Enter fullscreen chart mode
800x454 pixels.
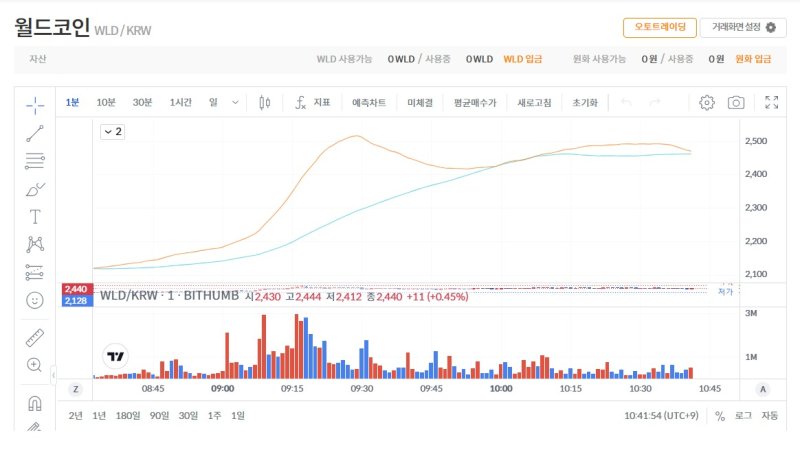pyautogui.click(x=771, y=102)
